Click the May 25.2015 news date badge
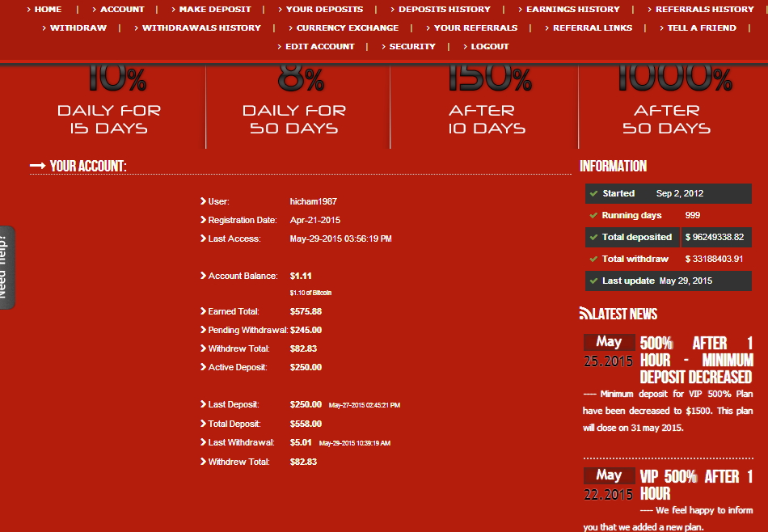 click(609, 351)
